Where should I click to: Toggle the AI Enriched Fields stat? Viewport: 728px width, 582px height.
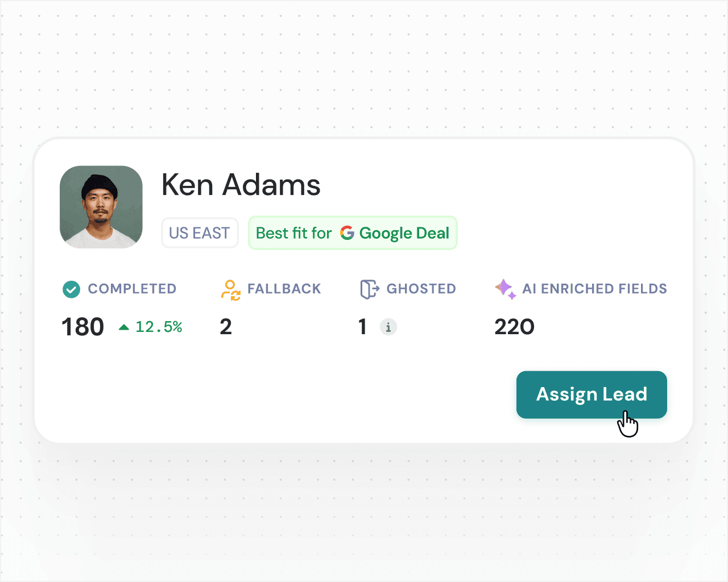[x=514, y=327]
